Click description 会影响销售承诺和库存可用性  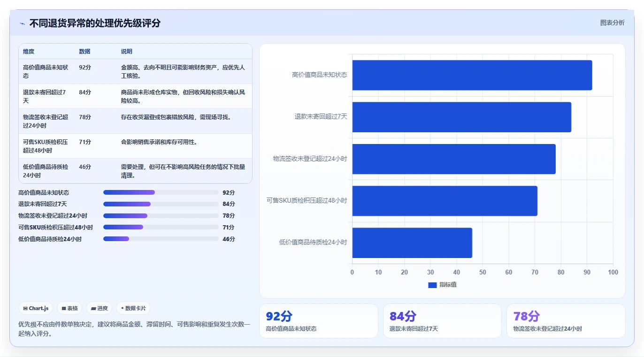tap(159, 142)
